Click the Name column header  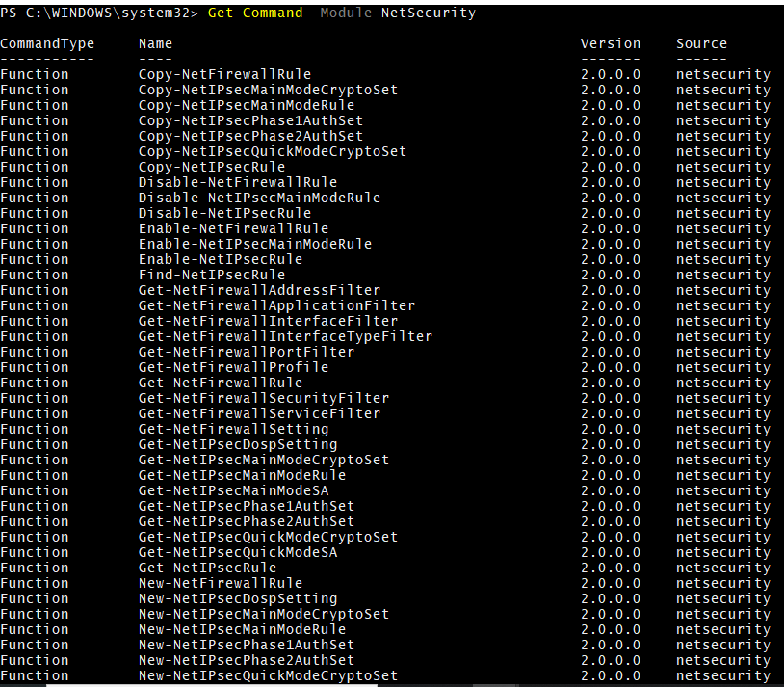155,44
